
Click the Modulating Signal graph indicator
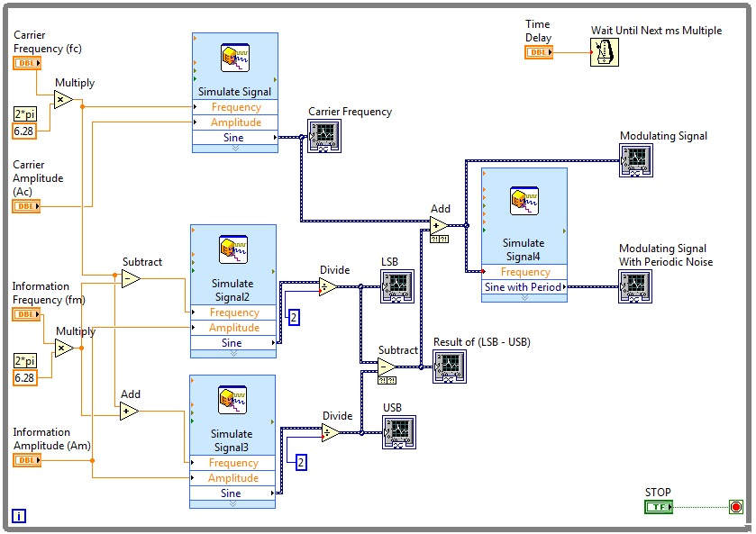(x=635, y=161)
